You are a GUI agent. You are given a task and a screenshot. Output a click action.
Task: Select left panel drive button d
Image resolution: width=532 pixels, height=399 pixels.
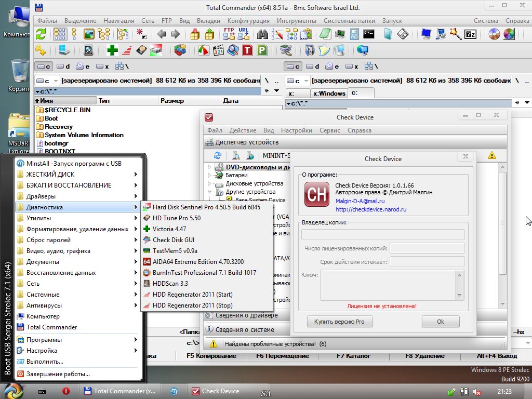[63, 66]
